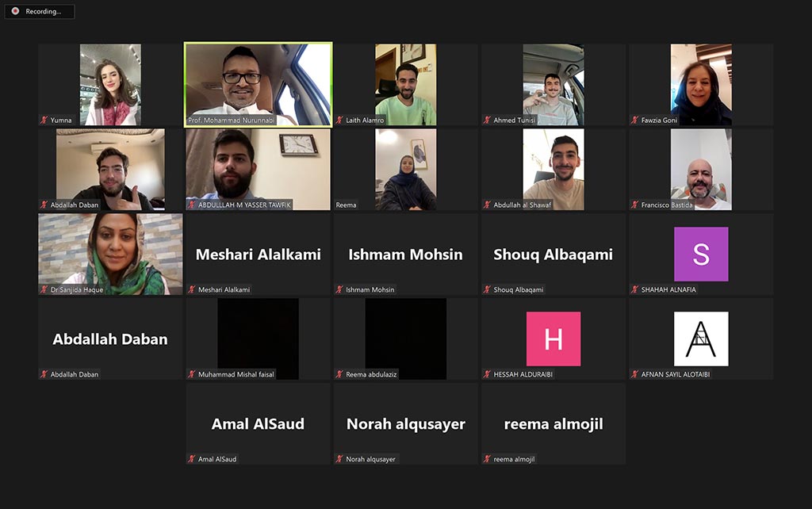
Task: Click muted mic icon beside Yumna
Action: (44, 121)
